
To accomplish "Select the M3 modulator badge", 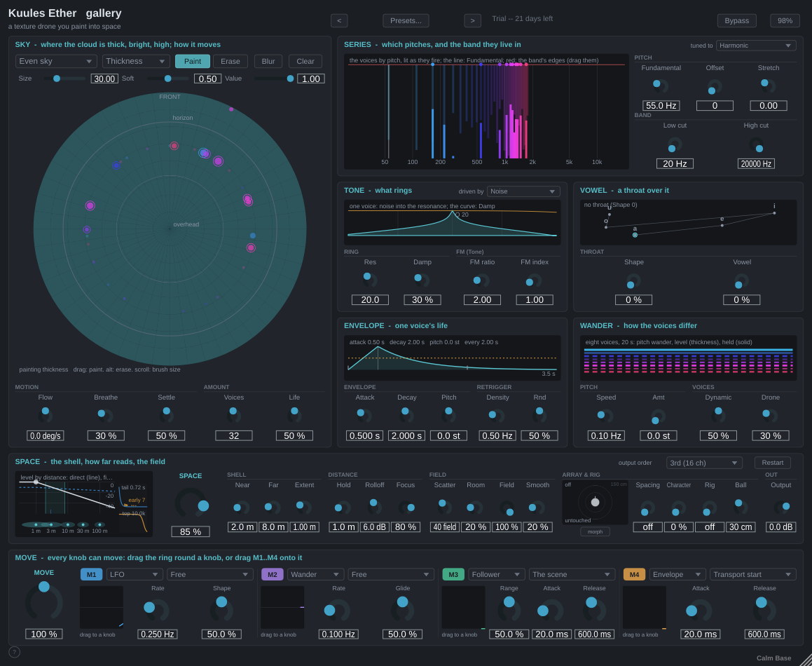I will click(453, 574).
